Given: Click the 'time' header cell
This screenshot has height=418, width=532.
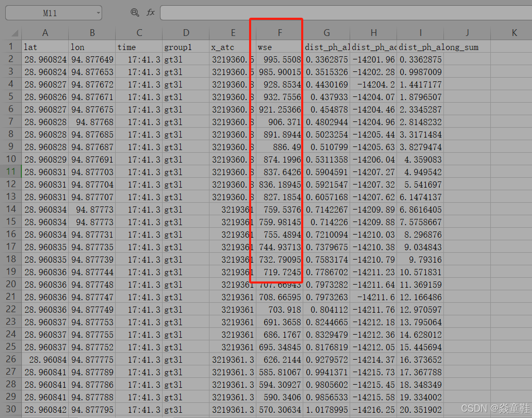Looking at the screenshot, I should tap(139, 47).
